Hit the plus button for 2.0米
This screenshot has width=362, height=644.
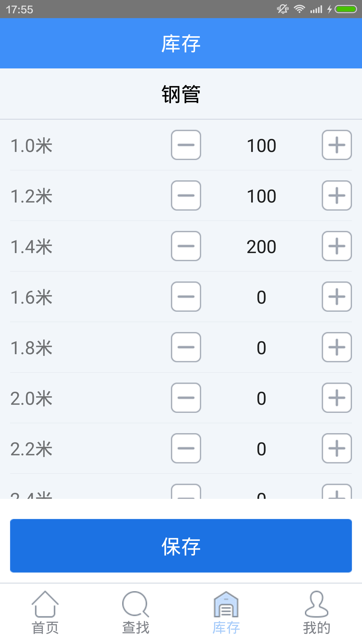tap(337, 398)
